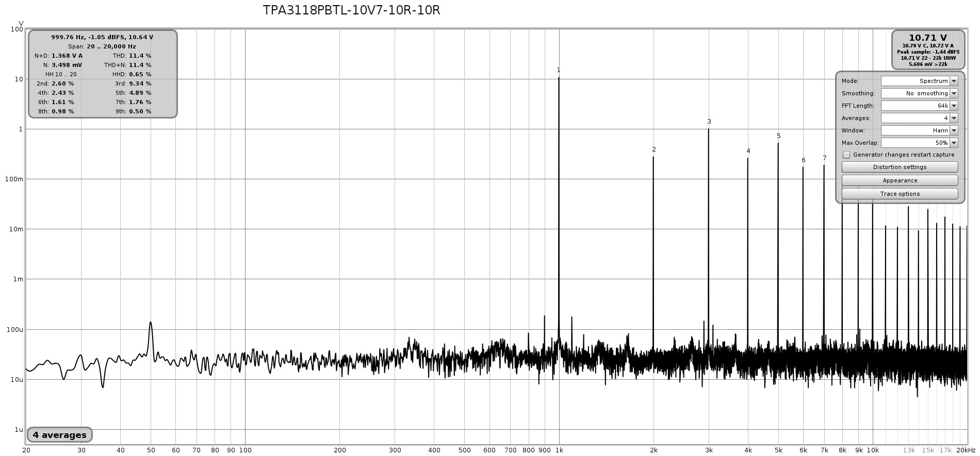980x456 pixels.
Task: Click the THD+N 11.4 % reading
Action: [x=140, y=65]
